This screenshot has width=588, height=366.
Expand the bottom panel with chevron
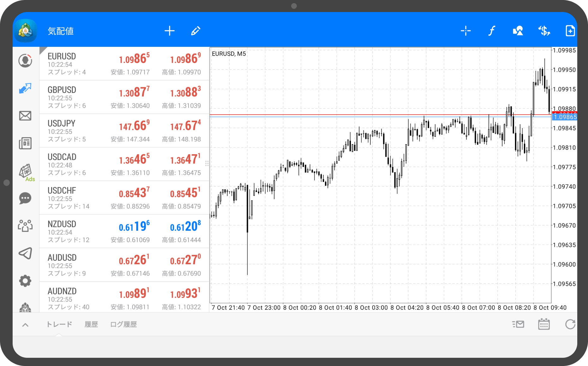pyautogui.click(x=26, y=325)
